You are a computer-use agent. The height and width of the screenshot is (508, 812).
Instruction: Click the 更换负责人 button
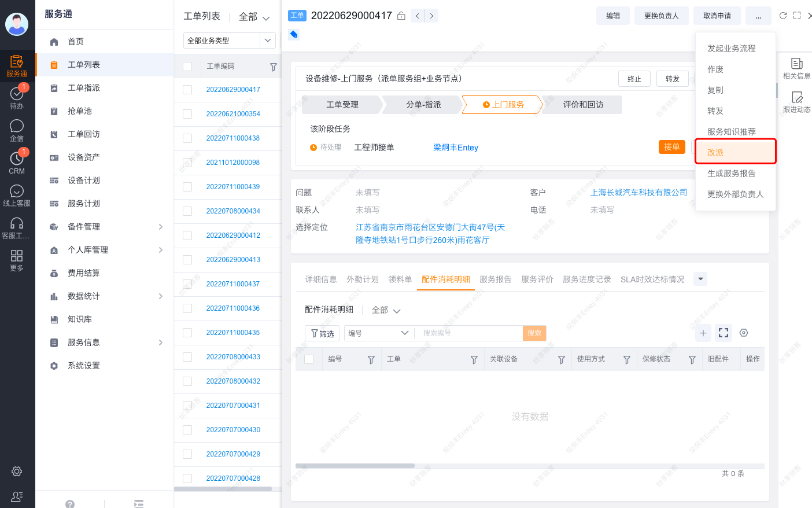pyautogui.click(x=662, y=16)
